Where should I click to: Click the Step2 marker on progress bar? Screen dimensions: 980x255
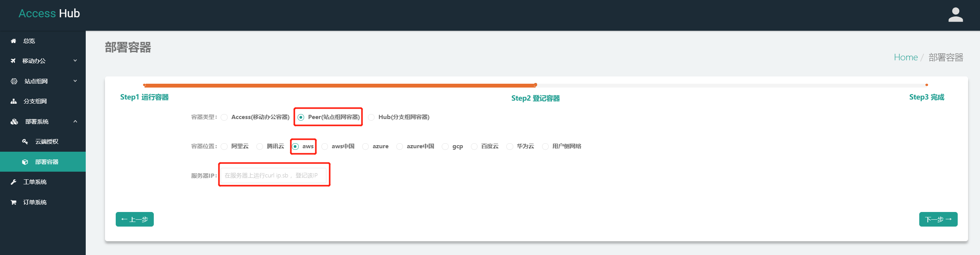(x=535, y=85)
